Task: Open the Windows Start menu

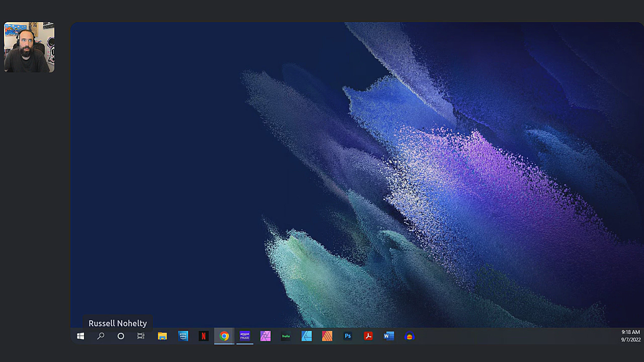Action: click(x=80, y=336)
